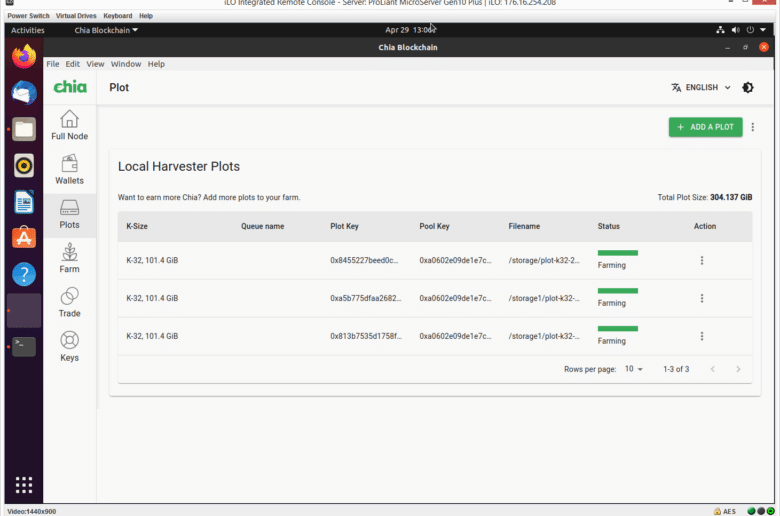
Task: Click the Status column header
Action: tap(608, 226)
